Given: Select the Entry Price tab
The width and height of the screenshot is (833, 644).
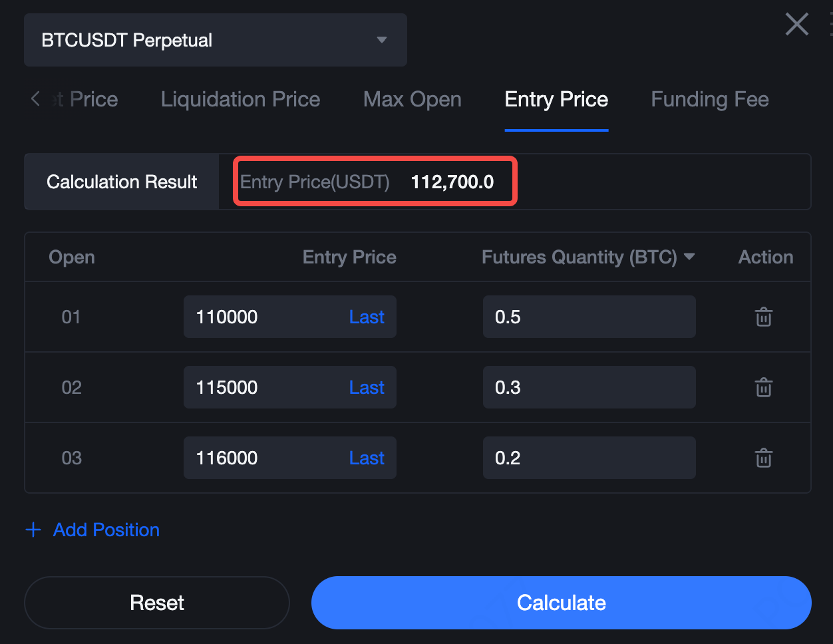Looking at the screenshot, I should [x=556, y=99].
